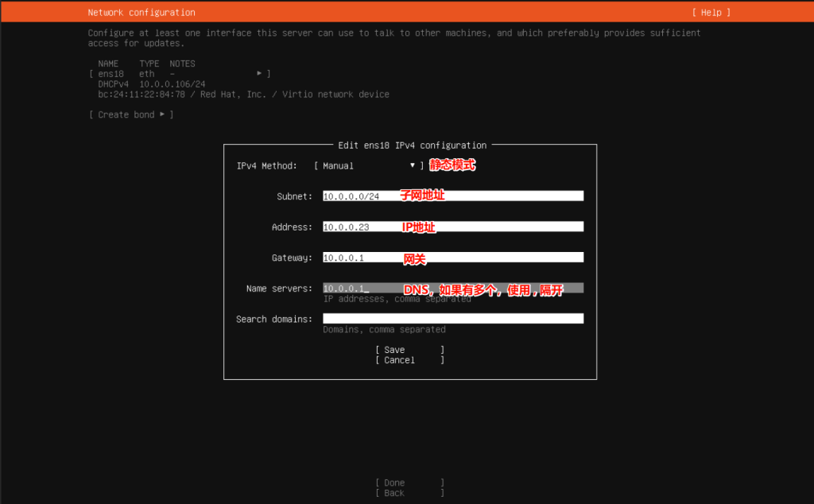Click the Subnet input field
Viewport: 814px width, 504px height.
click(452, 196)
